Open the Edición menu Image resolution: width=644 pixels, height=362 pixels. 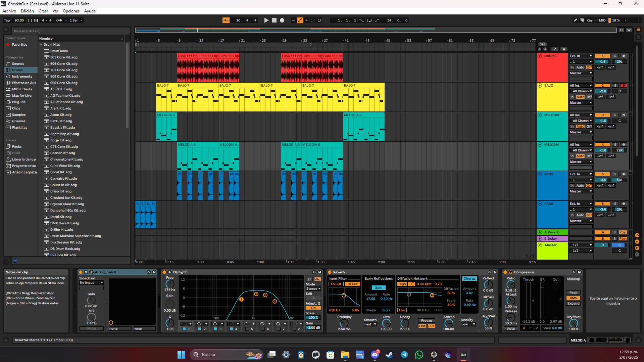point(27,11)
